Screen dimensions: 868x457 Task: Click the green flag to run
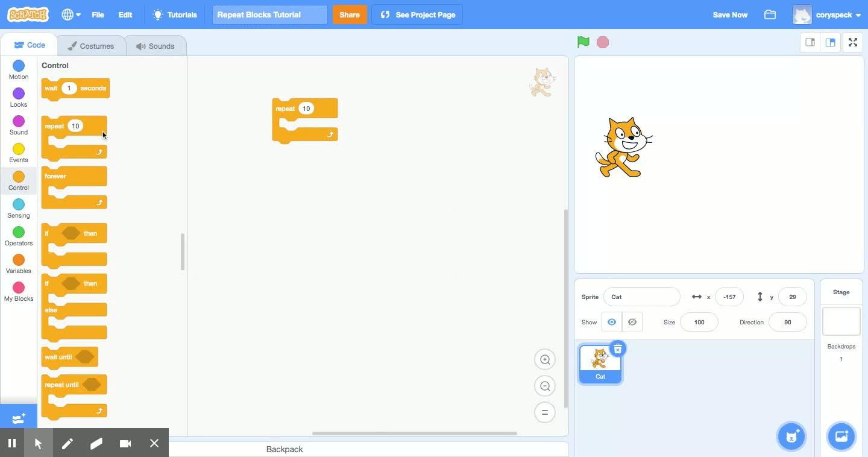point(583,42)
